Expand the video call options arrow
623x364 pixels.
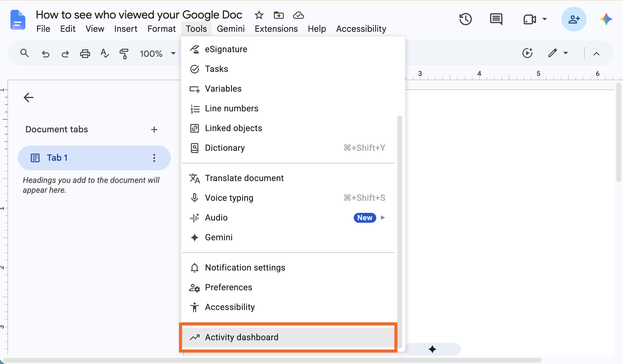click(545, 19)
